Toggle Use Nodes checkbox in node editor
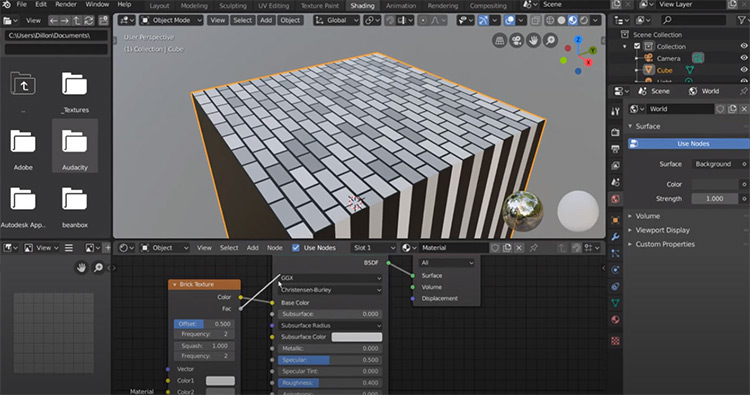Viewport: 750px width, 395px height. point(296,248)
